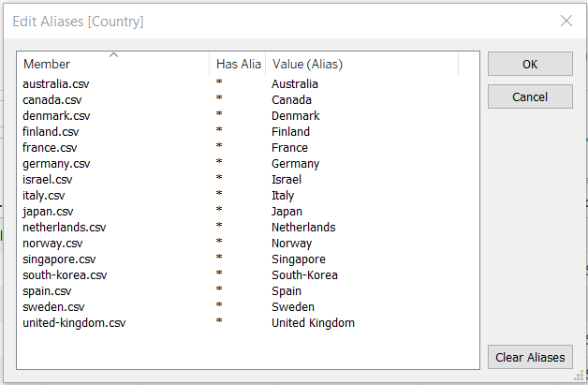Image resolution: width=588 pixels, height=385 pixels.
Task: Click the Cancel button
Action: click(530, 96)
